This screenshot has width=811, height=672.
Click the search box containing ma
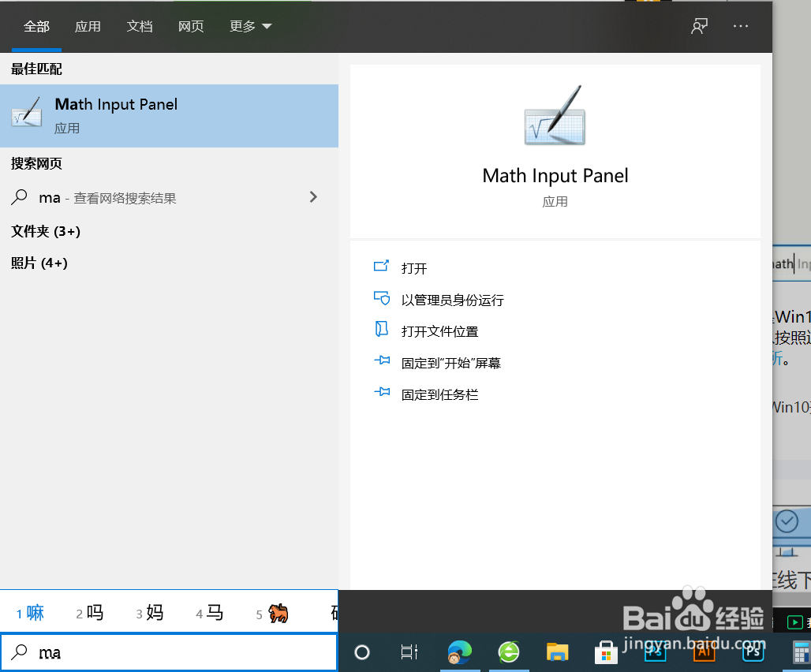pyautogui.click(x=169, y=652)
